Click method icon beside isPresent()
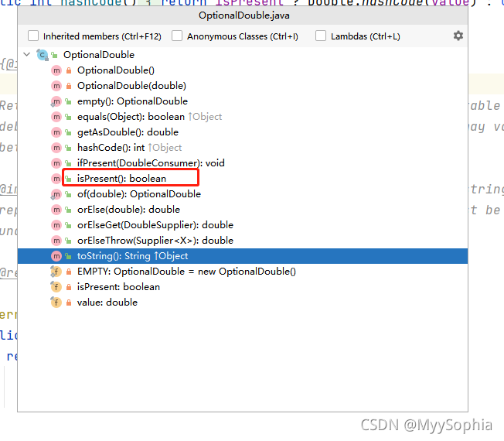504x441 pixels. pyautogui.click(x=56, y=179)
